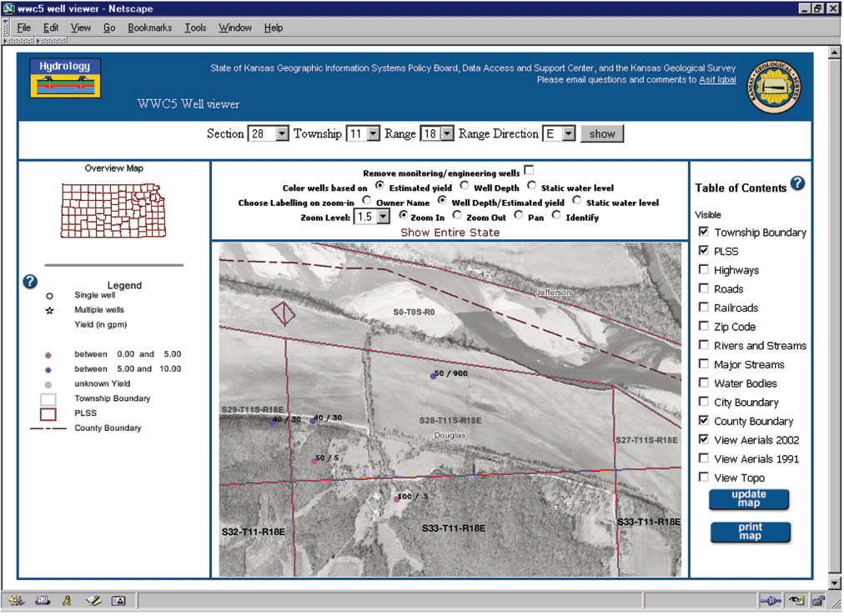This screenshot has width=844, height=616.
Task: Open help next to Table of Contents
Action: 797,183
